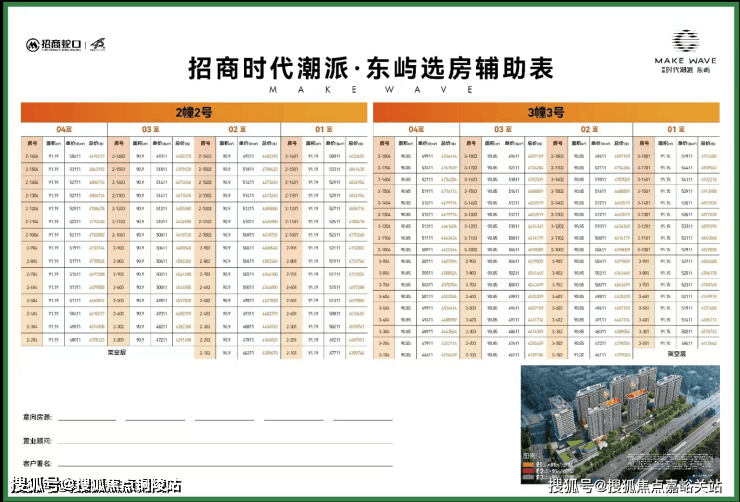Select the 3幢3号 building header
This screenshot has width=740, height=502.
coord(546,112)
